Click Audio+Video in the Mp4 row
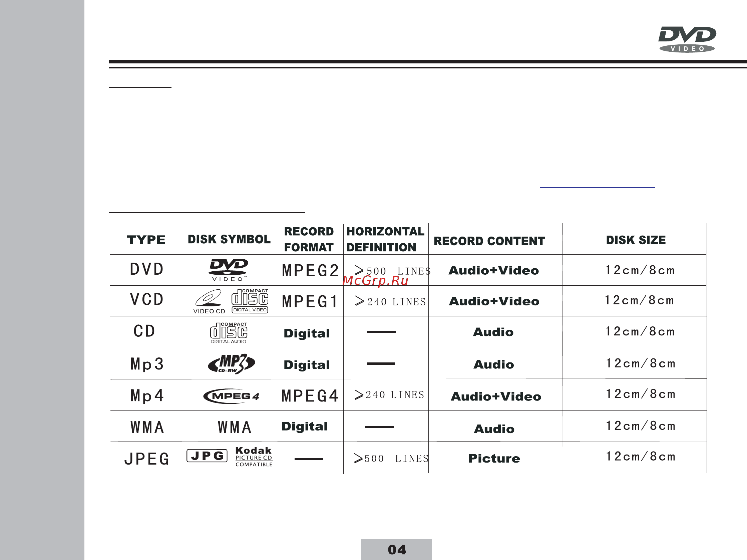Viewport: 747px width, 560px height. [x=496, y=396]
